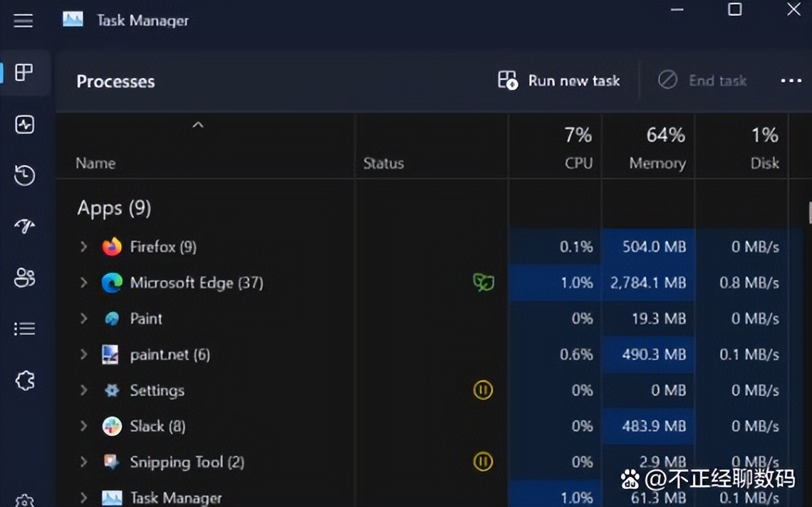Click the End task button
The image size is (812, 507).
pyautogui.click(x=704, y=80)
